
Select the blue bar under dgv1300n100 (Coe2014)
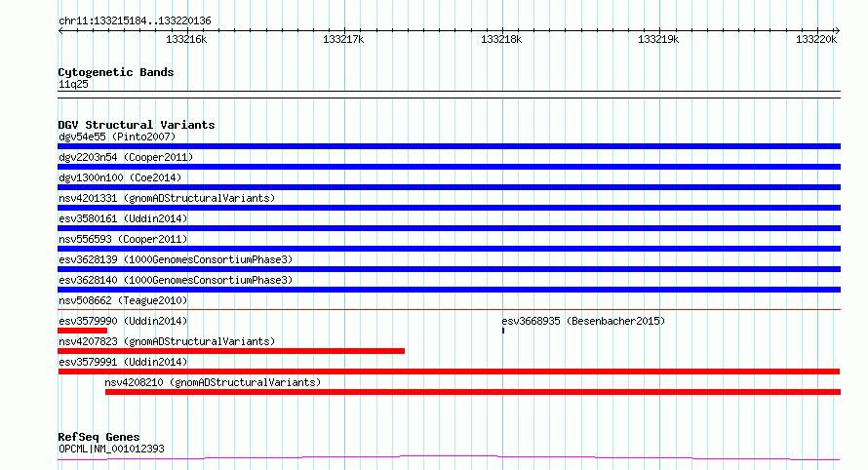pos(449,187)
